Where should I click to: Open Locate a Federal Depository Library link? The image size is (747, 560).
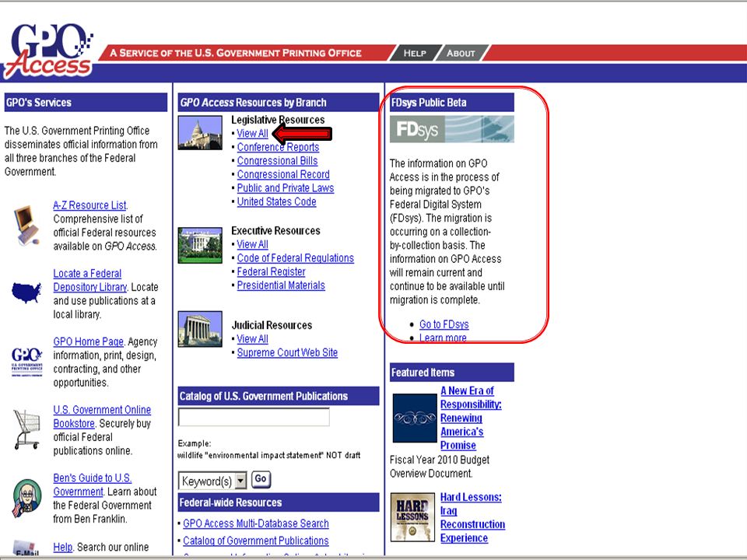[x=89, y=281]
